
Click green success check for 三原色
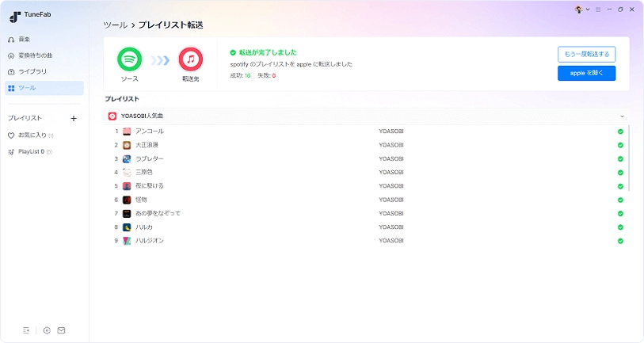click(620, 173)
